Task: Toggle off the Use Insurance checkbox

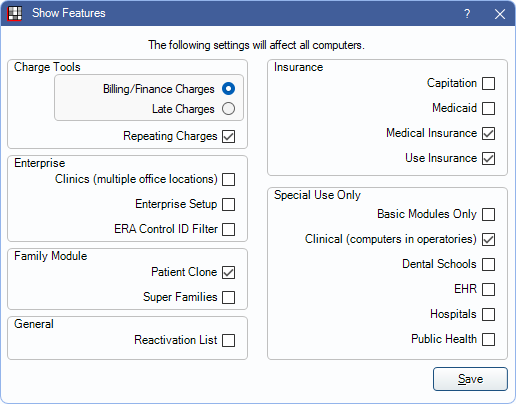Action: click(488, 158)
